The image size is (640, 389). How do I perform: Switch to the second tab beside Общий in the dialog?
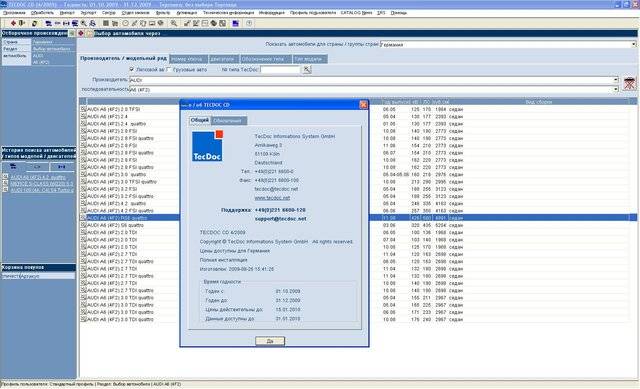pos(228,121)
